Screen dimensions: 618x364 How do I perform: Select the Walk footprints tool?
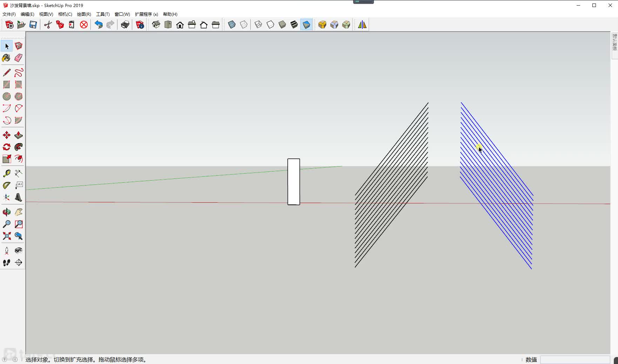(x=7, y=263)
